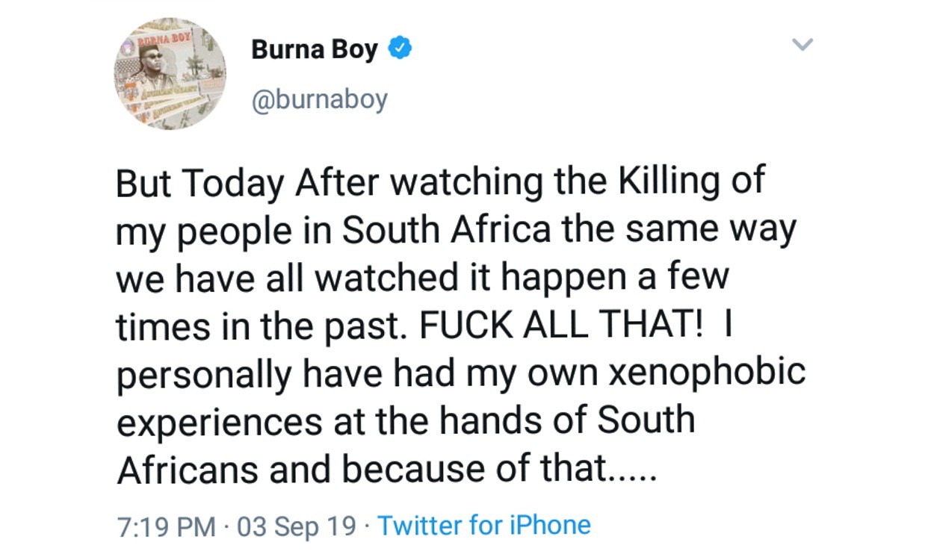Click the phrase FUCK ALL THAT!
This screenshot has width=934, height=560.
click(x=561, y=326)
